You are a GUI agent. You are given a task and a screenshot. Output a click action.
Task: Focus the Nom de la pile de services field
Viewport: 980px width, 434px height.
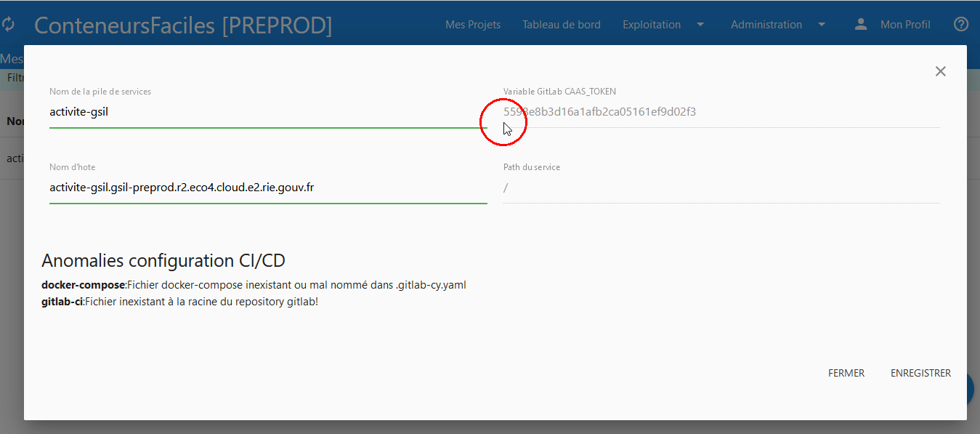click(x=267, y=112)
